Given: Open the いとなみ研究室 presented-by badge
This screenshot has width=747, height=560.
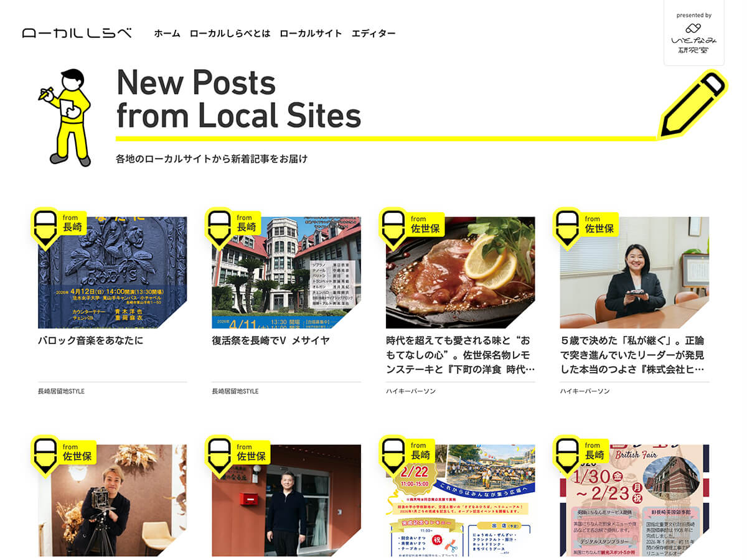Looking at the screenshot, I should point(694,33).
